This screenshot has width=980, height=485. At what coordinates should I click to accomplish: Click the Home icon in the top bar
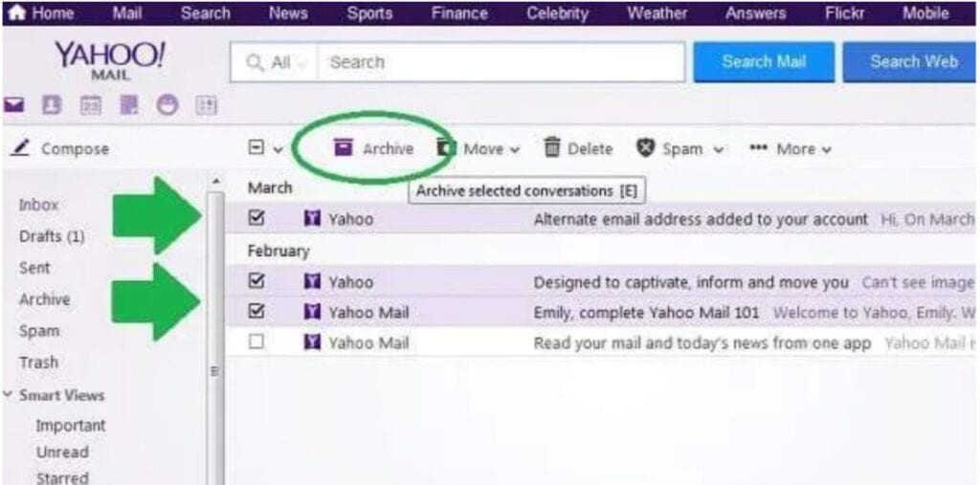click(15, 13)
